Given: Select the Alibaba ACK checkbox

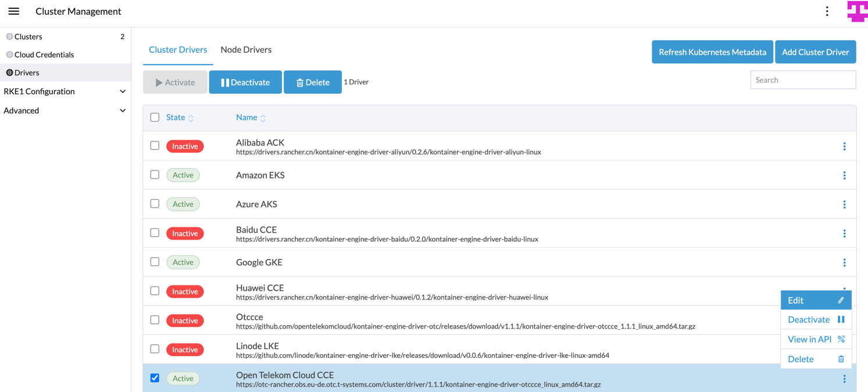Looking at the screenshot, I should click(x=155, y=145).
